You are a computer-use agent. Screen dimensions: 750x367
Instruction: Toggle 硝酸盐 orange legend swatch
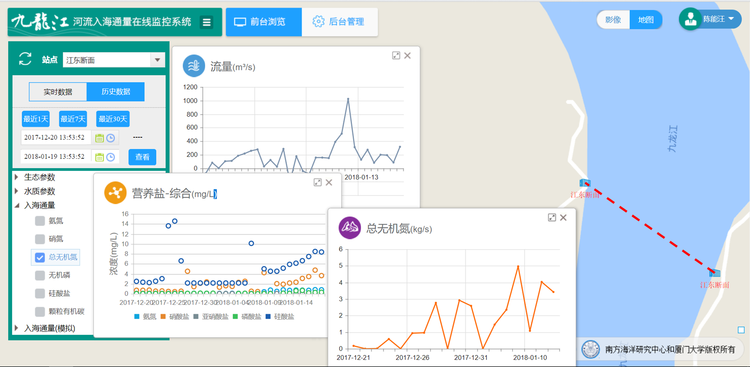click(x=163, y=316)
